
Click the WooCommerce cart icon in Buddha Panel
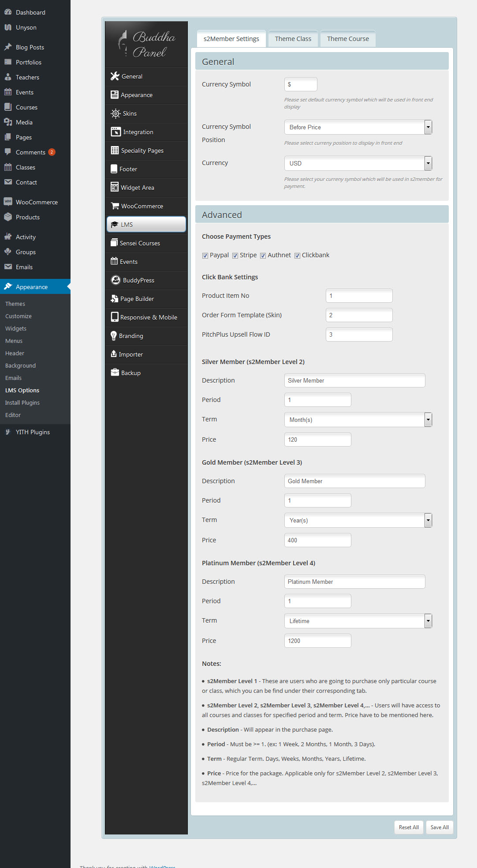pyautogui.click(x=115, y=206)
